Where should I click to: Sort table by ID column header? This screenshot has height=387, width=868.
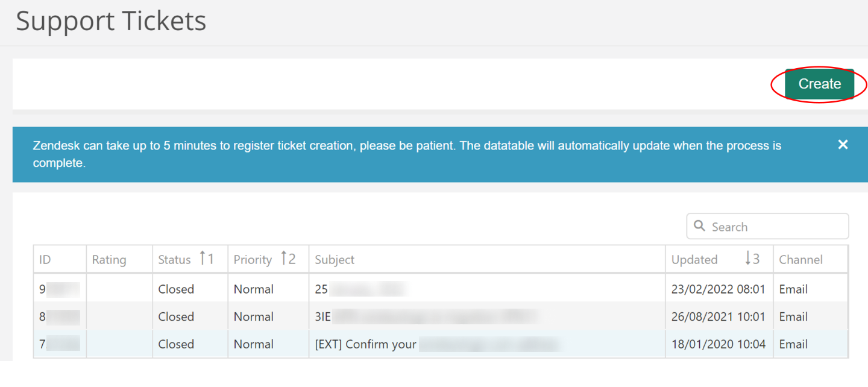(x=45, y=260)
